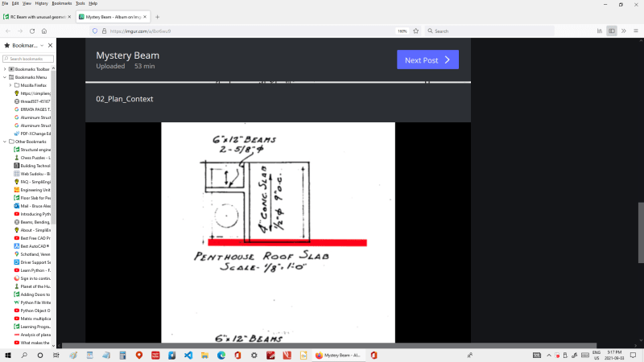Open Cortana from taskbar
This screenshot has height=362, width=644.
(x=39, y=356)
